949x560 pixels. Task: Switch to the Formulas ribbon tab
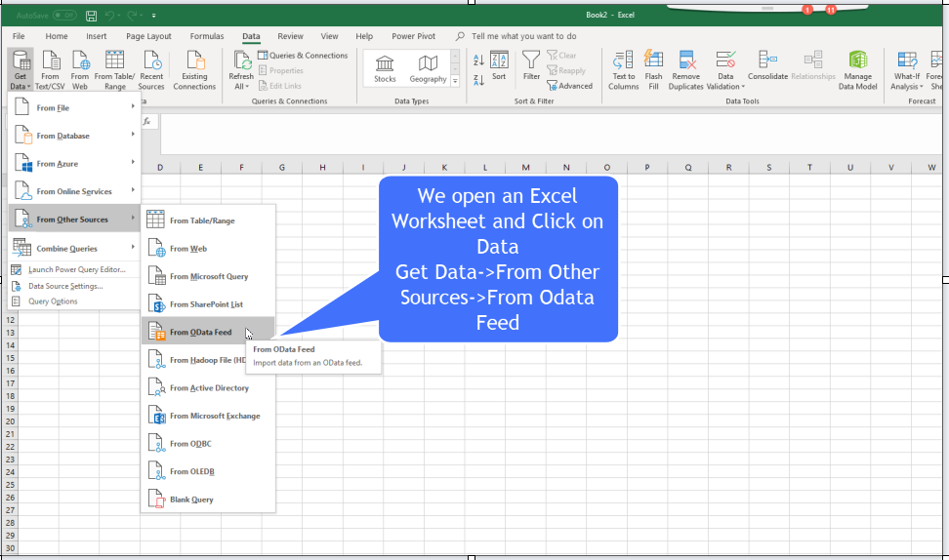(206, 36)
